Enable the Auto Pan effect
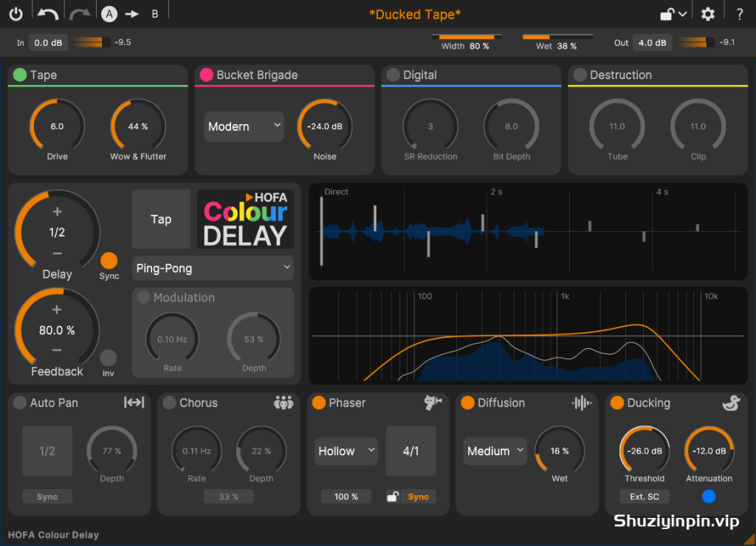This screenshot has width=756, height=546. (20, 403)
